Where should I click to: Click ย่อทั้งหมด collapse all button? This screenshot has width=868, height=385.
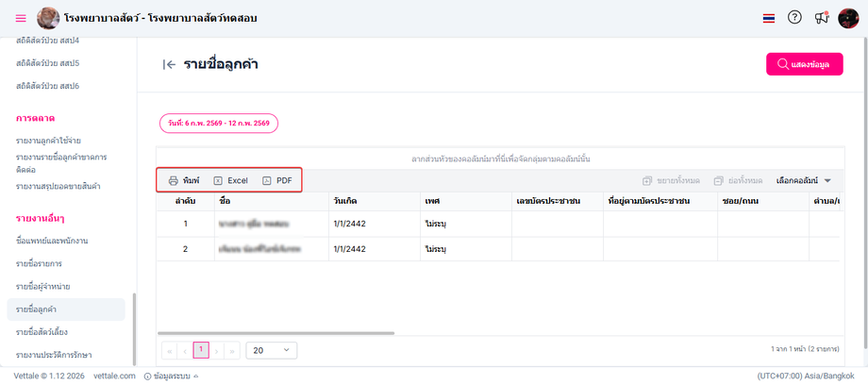tap(738, 180)
